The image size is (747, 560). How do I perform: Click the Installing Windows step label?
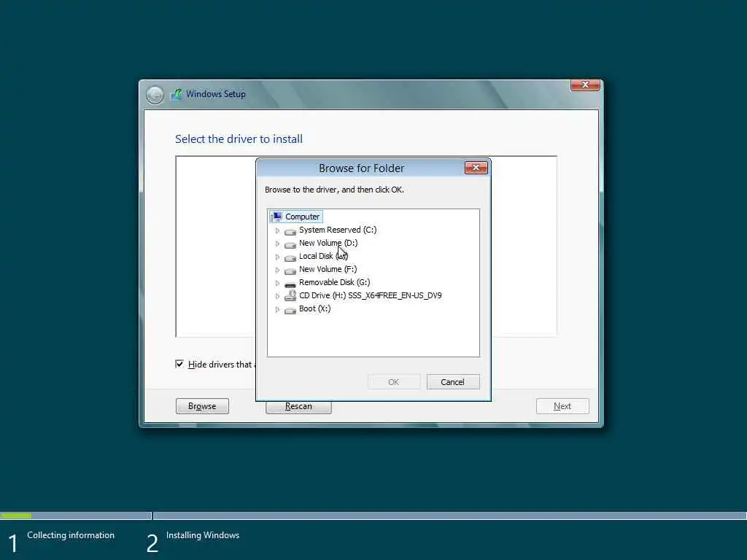(203, 535)
